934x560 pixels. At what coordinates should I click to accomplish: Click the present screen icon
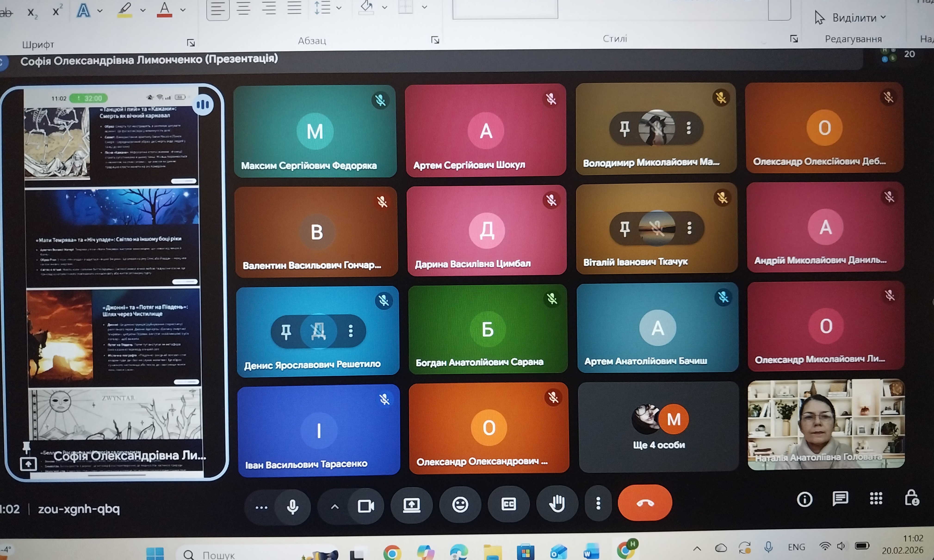coord(411,505)
